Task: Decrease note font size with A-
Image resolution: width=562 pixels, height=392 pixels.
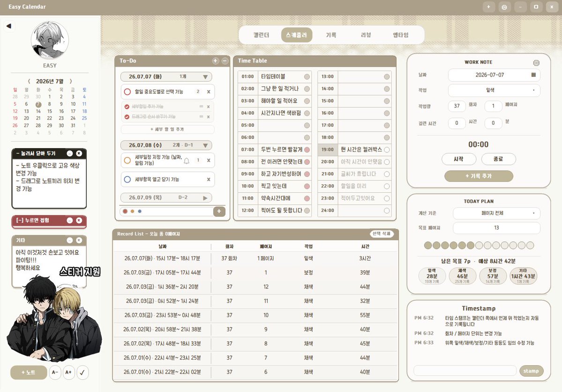Action: click(55, 372)
